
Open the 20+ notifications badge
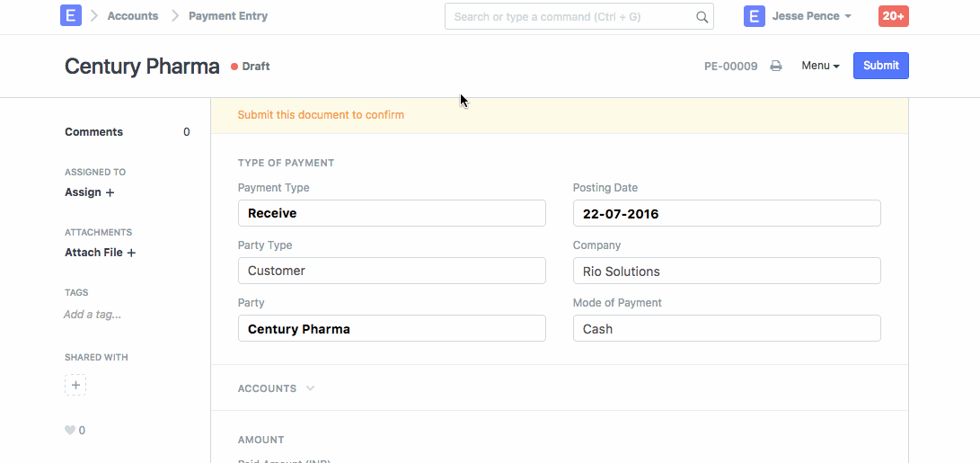coord(893,16)
